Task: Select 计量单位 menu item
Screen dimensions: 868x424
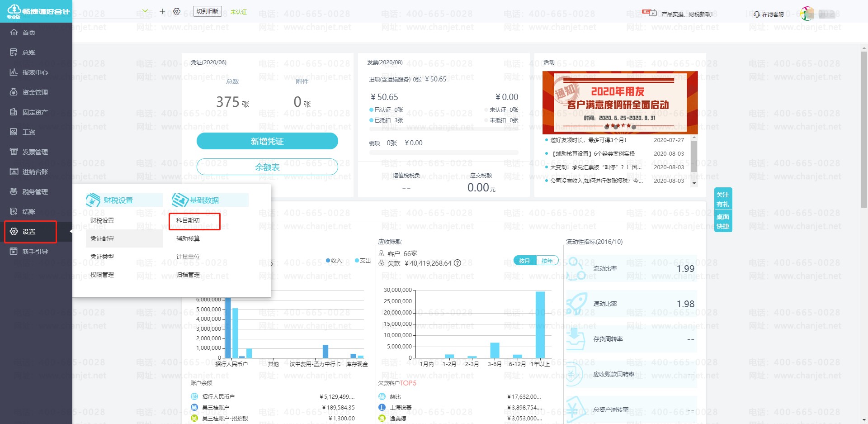Action: (x=188, y=257)
